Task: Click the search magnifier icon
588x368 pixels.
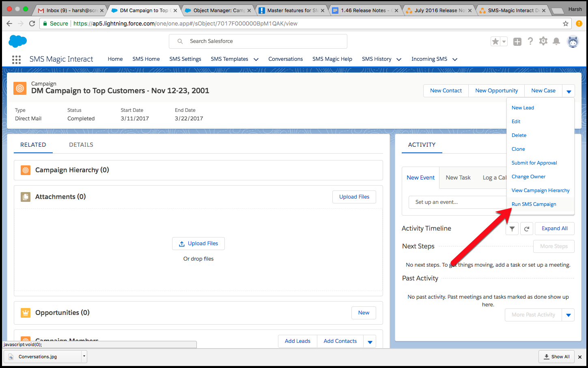Action: [180, 41]
